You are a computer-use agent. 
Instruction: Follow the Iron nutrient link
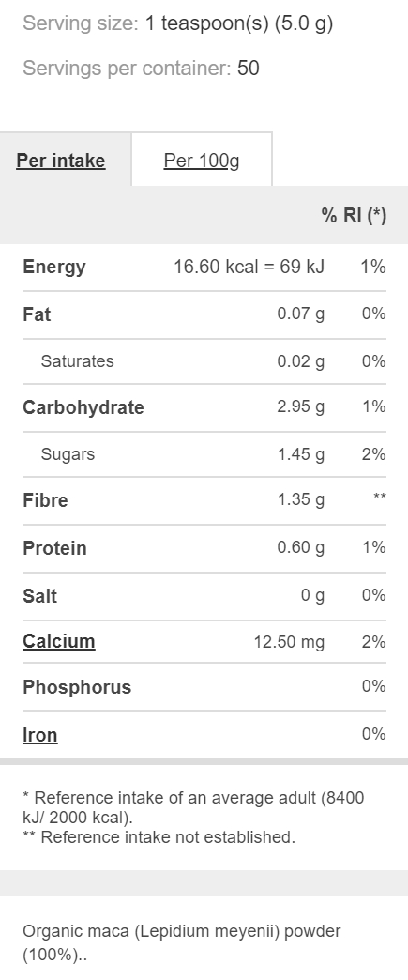coord(40,735)
